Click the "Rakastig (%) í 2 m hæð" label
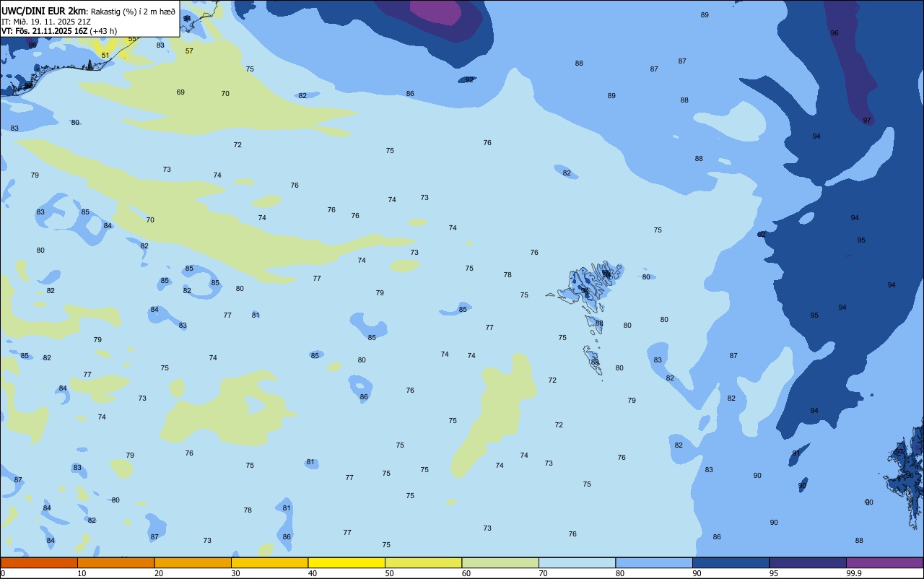 pos(133,12)
